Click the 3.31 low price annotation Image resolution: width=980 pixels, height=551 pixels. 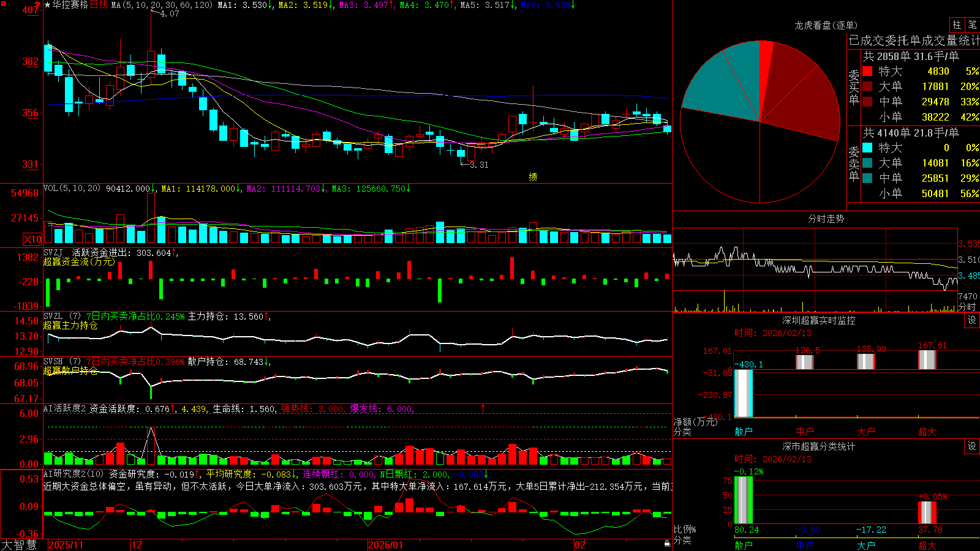[x=479, y=165]
